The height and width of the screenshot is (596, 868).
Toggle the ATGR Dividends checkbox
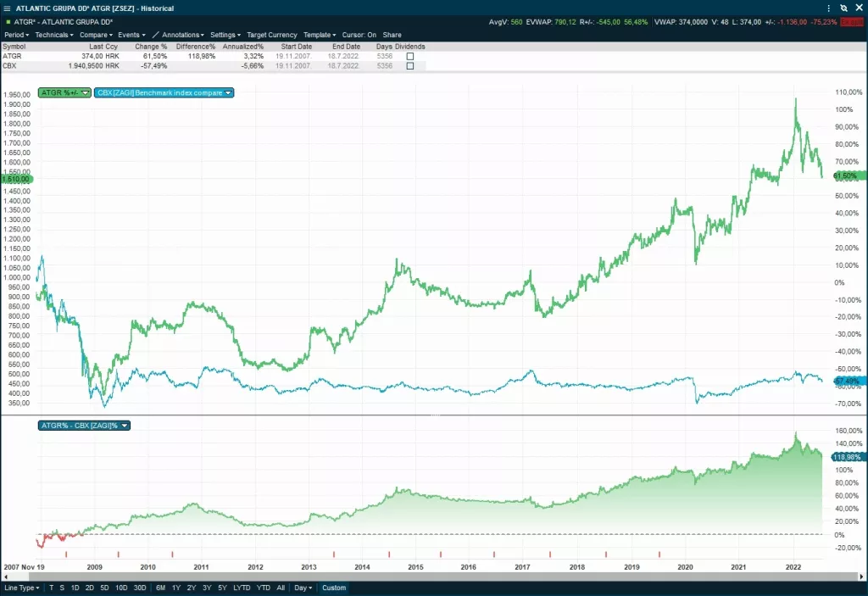point(410,56)
